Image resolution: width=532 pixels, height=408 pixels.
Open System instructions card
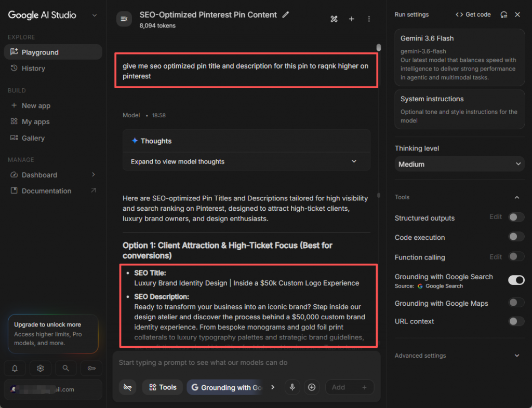[460, 109]
